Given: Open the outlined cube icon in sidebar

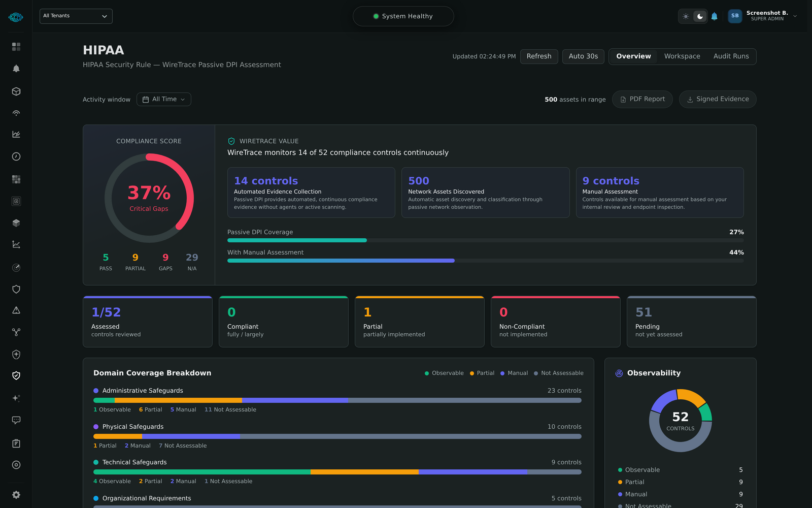Looking at the screenshot, I should [16, 91].
